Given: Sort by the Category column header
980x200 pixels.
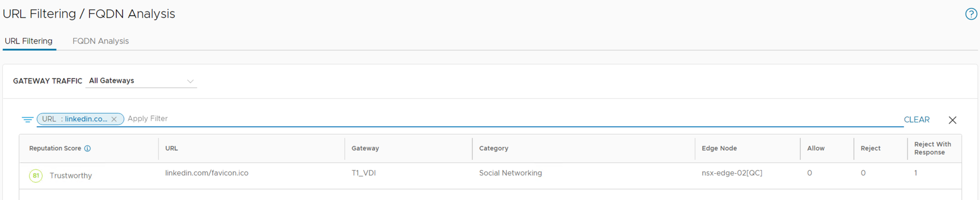Looking at the screenshot, I should 493,148.
